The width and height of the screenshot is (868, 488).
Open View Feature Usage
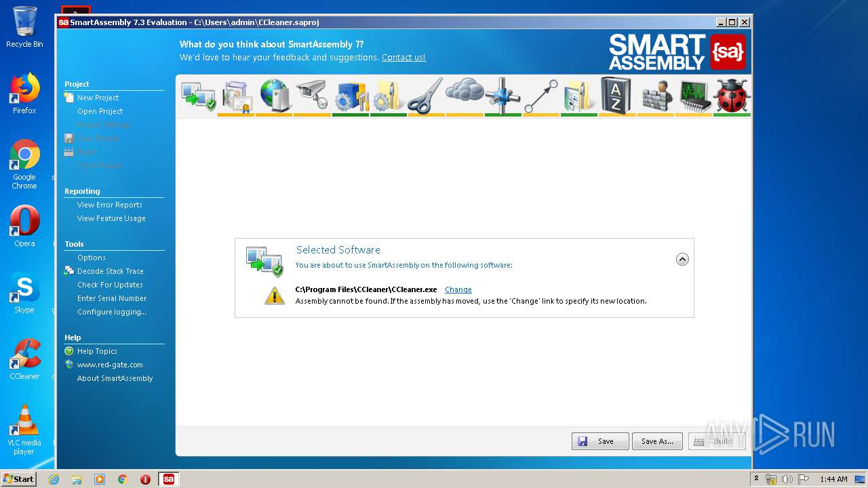tap(111, 218)
